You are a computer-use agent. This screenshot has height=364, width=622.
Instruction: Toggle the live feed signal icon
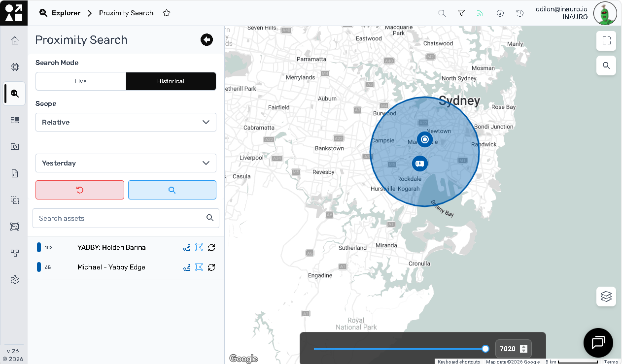click(x=480, y=13)
